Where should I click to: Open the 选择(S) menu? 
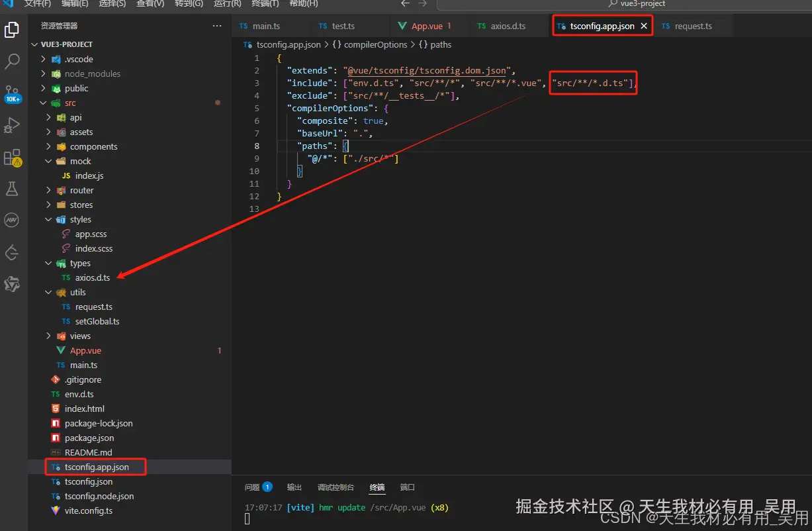click(x=113, y=3)
